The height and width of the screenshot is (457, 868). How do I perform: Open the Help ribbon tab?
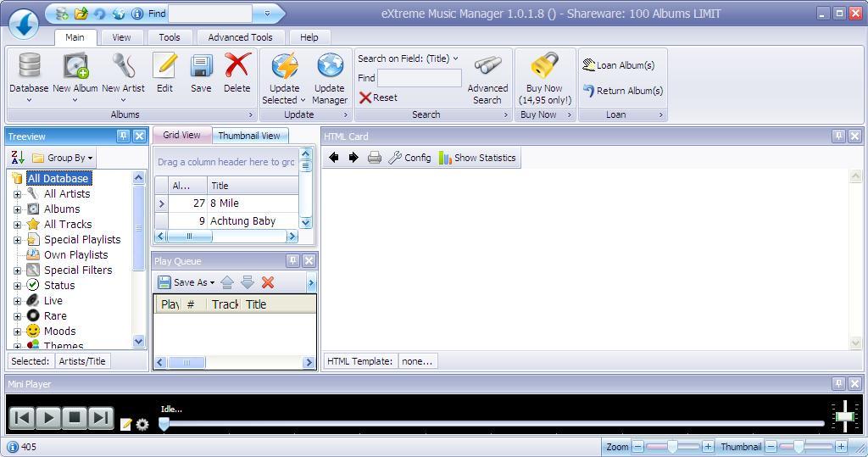point(309,37)
